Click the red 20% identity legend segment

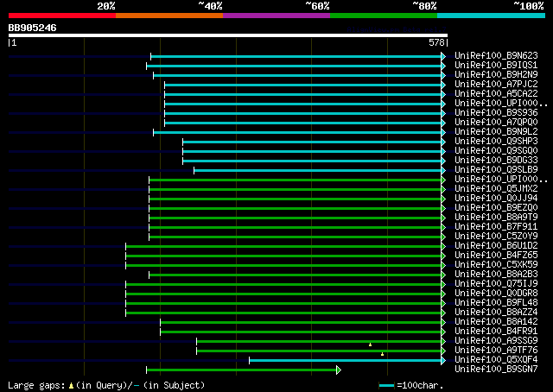point(62,16)
